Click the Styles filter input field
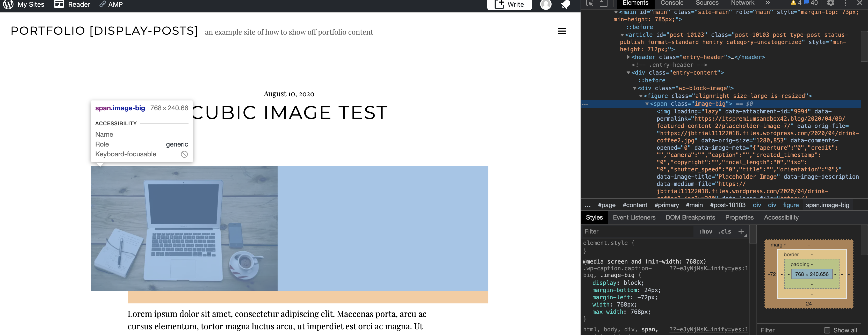The width and height of the screenshot is (868, 335). (637, 231)
